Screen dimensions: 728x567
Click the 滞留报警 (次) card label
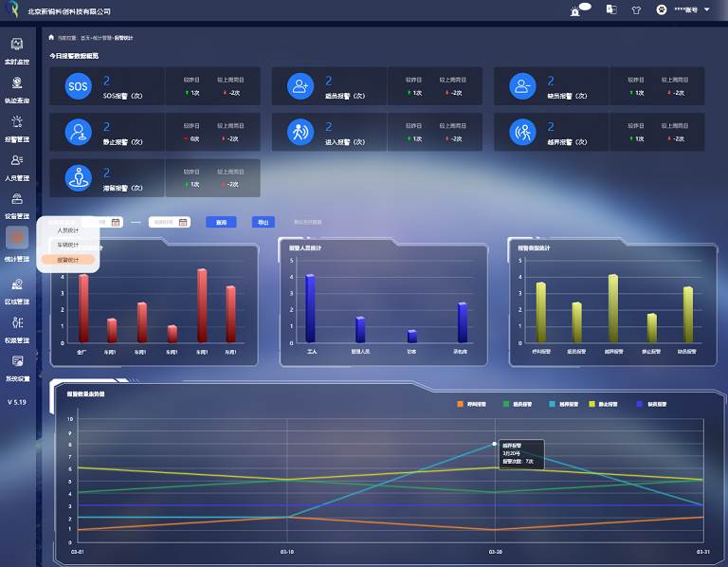(122, 188)
